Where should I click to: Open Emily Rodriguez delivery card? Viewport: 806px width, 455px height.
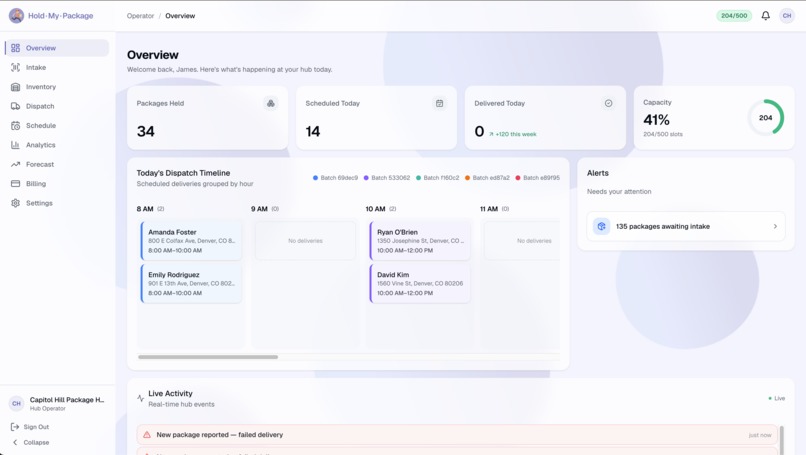[x=191, y=283]
